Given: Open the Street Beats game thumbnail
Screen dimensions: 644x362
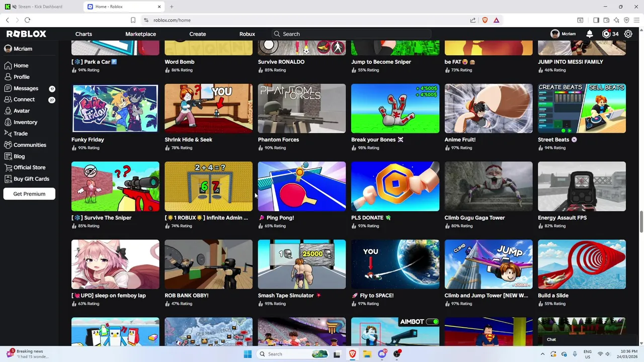Looking at the screenshot, I should pyautogui.click(x=582, y=108).
